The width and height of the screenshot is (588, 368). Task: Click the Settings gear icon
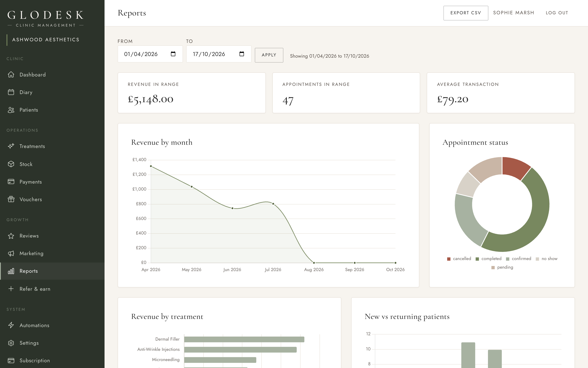pos(11,343)
